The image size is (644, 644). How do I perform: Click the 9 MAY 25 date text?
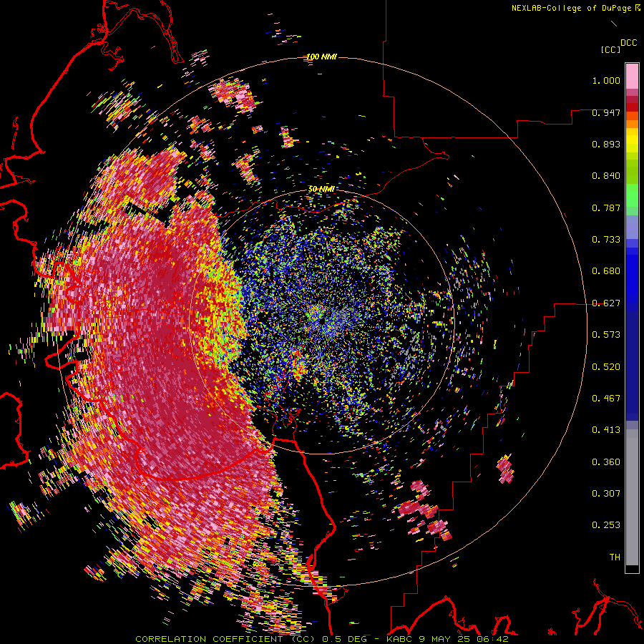444,639
